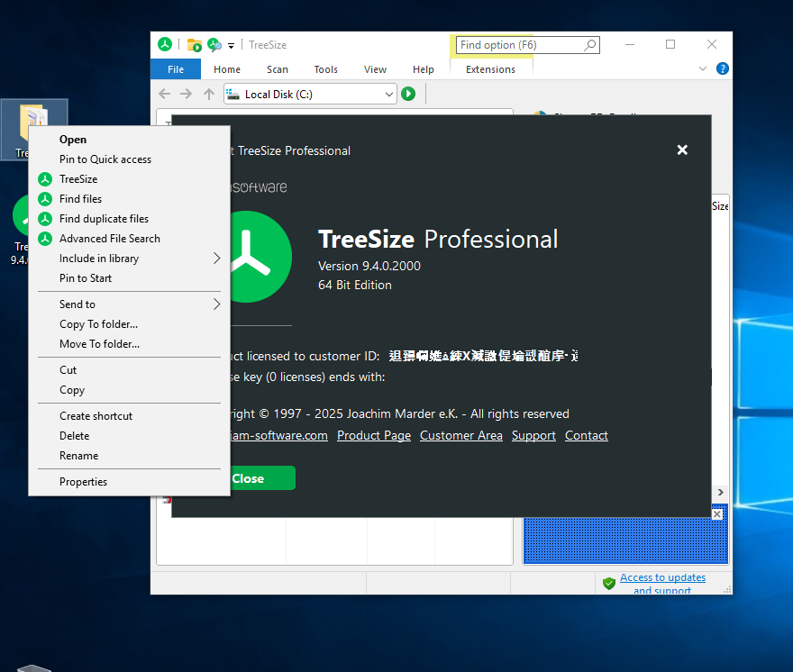
Task: Select the Include in library menu entry
Action: [130, 259]
